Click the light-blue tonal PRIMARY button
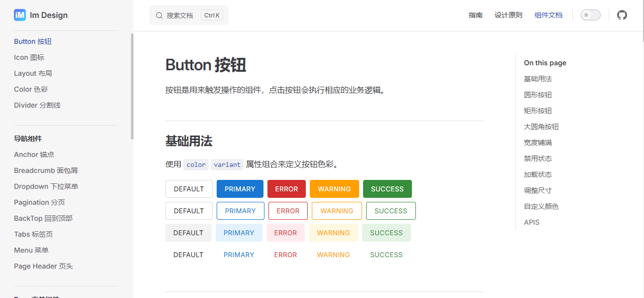 pyautogui.click(x=239, y=233)
